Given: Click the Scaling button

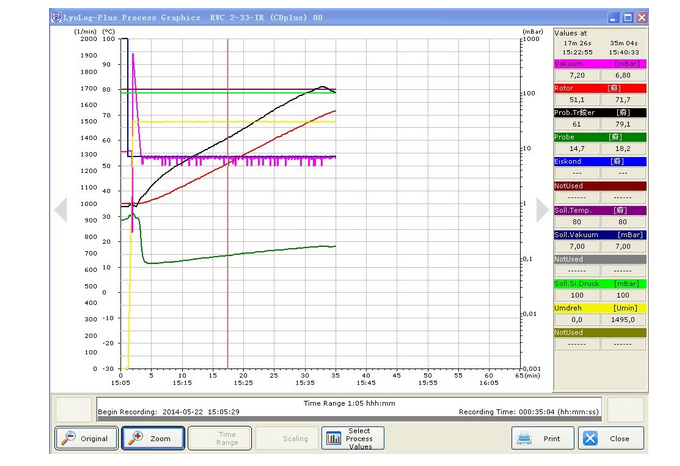Looking at the screenshot, I should pyautogui.click(x=285, y=438).
